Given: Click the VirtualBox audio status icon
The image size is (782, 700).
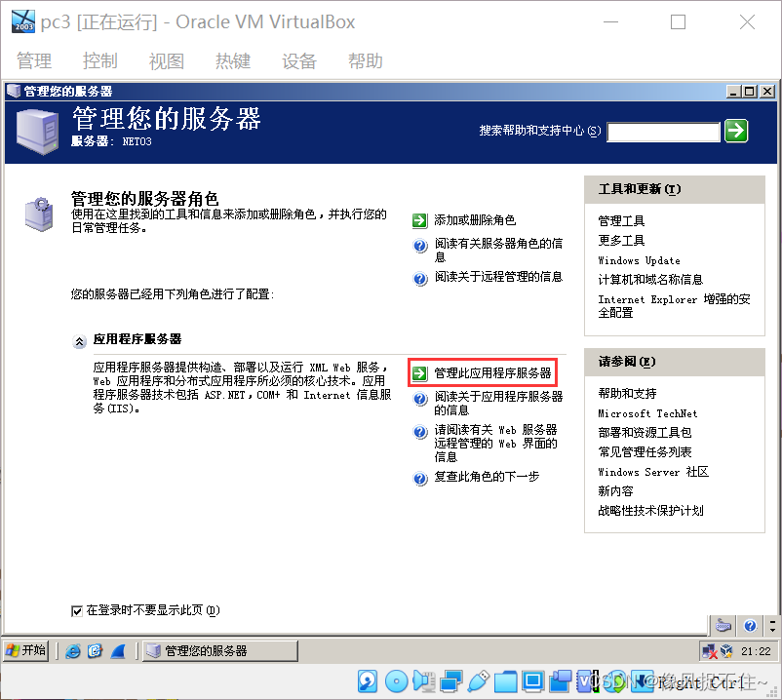Looking at the screenshot, I should pos(424,681).
